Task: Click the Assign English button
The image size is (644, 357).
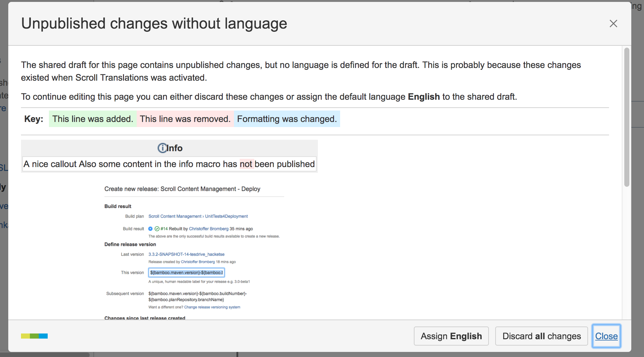Action: 451,336
